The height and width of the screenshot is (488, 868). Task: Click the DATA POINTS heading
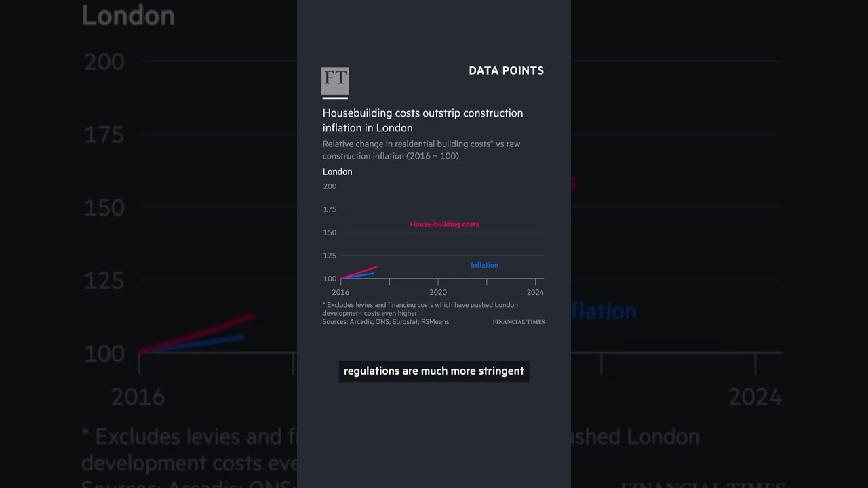pos(506,70)
